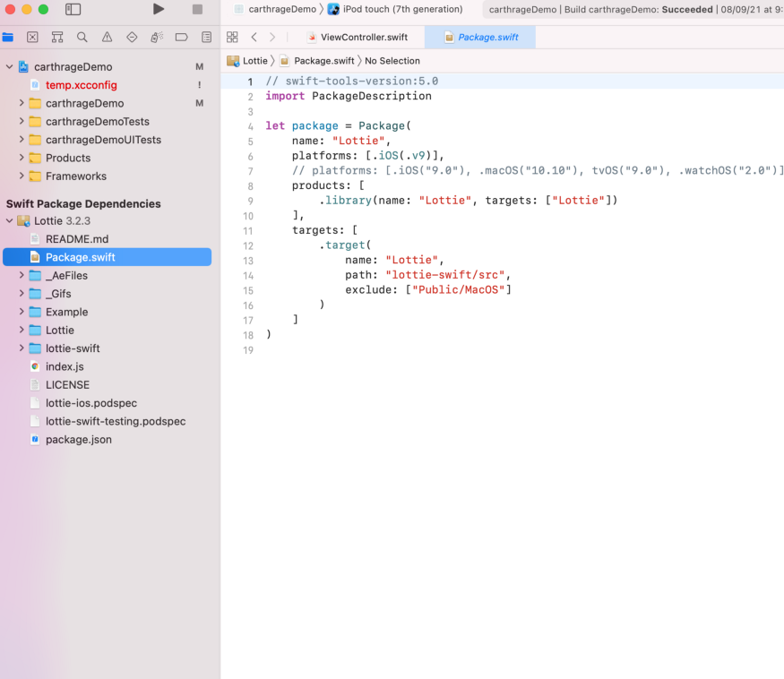Toggle the navigator sidebar visibility

point(73,9)
